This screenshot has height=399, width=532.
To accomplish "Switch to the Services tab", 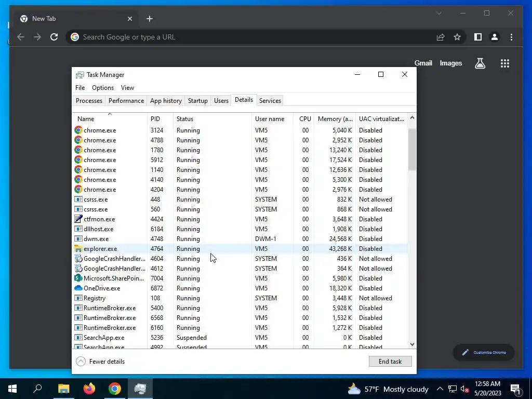I will coord(270,101).
